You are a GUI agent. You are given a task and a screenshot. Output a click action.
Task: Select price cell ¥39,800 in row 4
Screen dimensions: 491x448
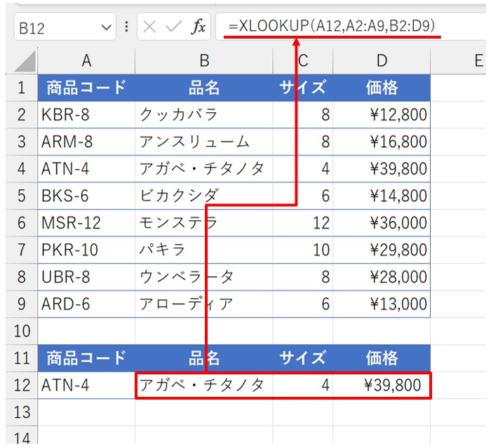coord(382,169)
